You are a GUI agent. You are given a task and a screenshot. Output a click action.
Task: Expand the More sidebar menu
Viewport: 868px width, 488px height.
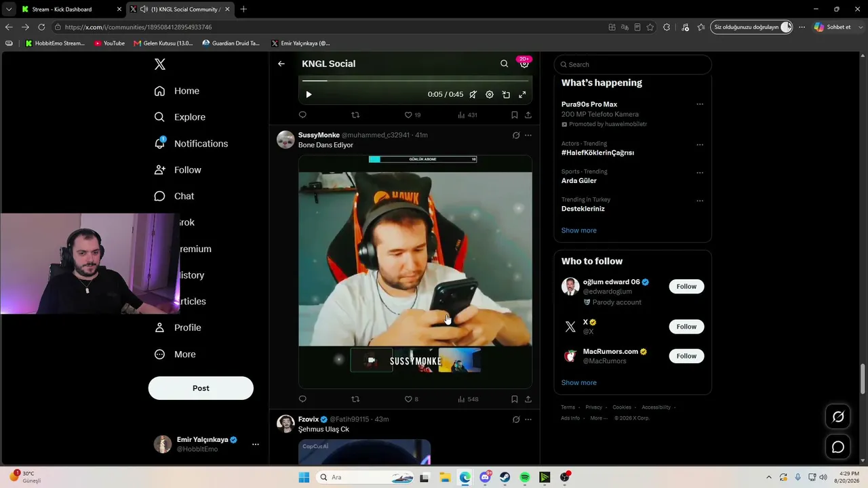tap(175, 354)
